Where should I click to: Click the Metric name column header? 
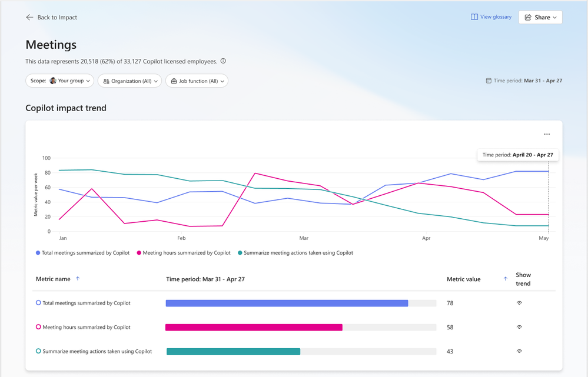point(53,279)
